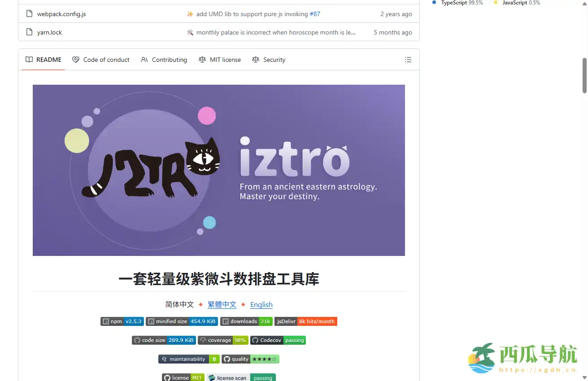588x381 pixels.
Task: Click the webpack.config.js file icon
Action: click(28, 13)
